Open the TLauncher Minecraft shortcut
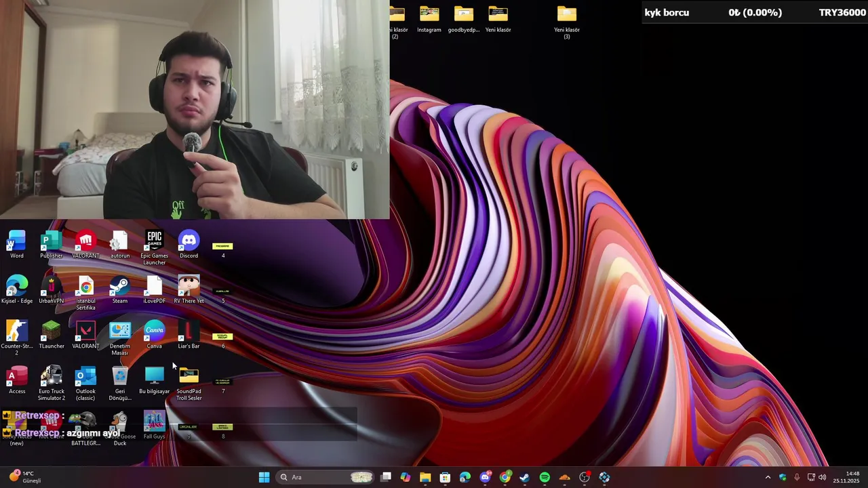This screenshot has height=488, width=868. [x=51, y=335]
